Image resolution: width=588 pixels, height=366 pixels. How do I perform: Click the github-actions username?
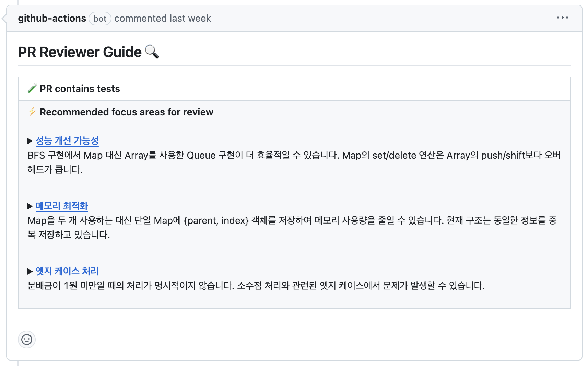click(x=52, y=18)
